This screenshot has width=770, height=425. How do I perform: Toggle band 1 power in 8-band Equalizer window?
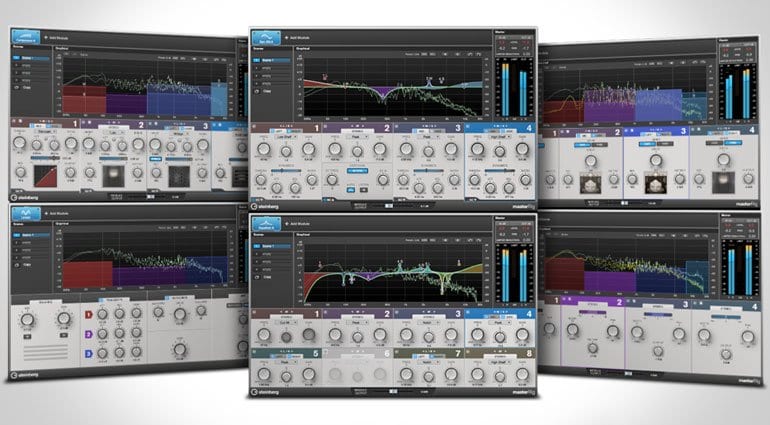point(255,313)
